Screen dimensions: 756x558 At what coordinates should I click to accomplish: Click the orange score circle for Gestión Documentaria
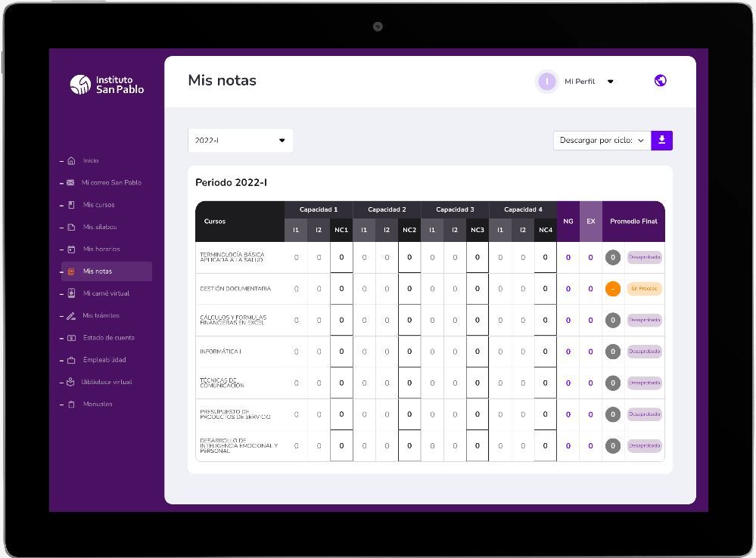[x=613, y=289]
